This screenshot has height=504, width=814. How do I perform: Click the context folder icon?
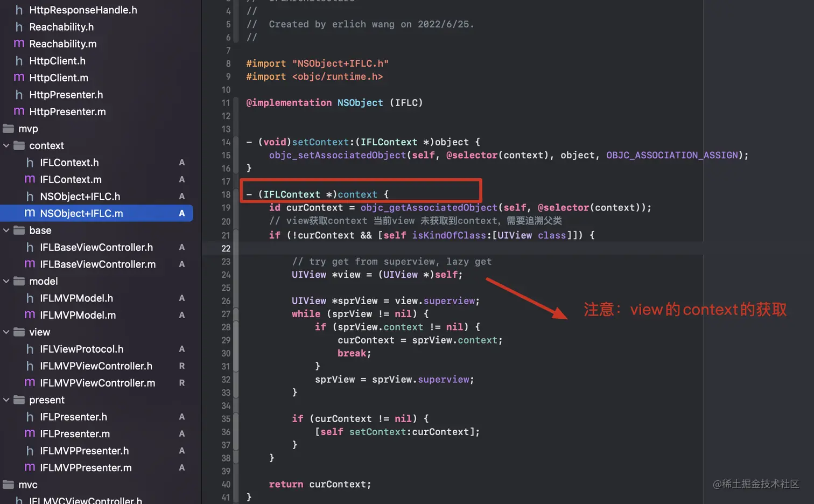pyautogui.click(x=19, y=145)
